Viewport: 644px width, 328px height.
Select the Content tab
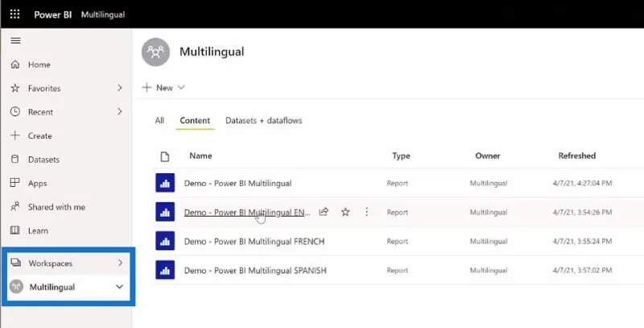point(195,120)
